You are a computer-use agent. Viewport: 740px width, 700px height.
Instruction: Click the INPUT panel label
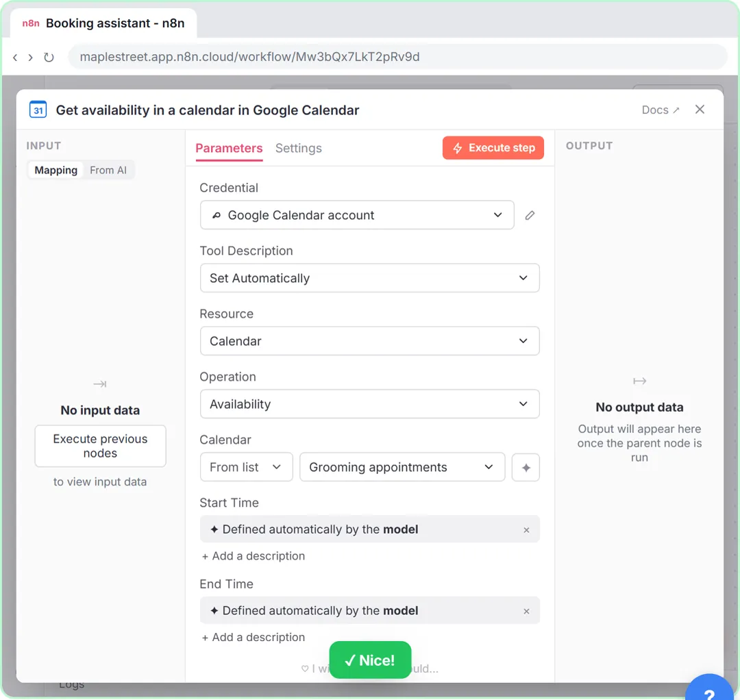(x=43, y=146)
